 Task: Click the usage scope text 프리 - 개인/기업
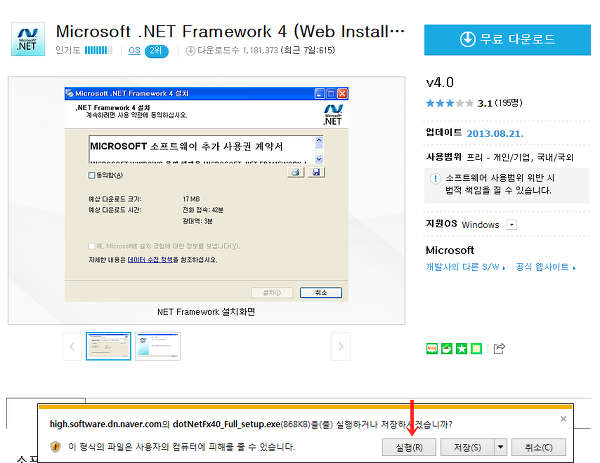(499, 157)
